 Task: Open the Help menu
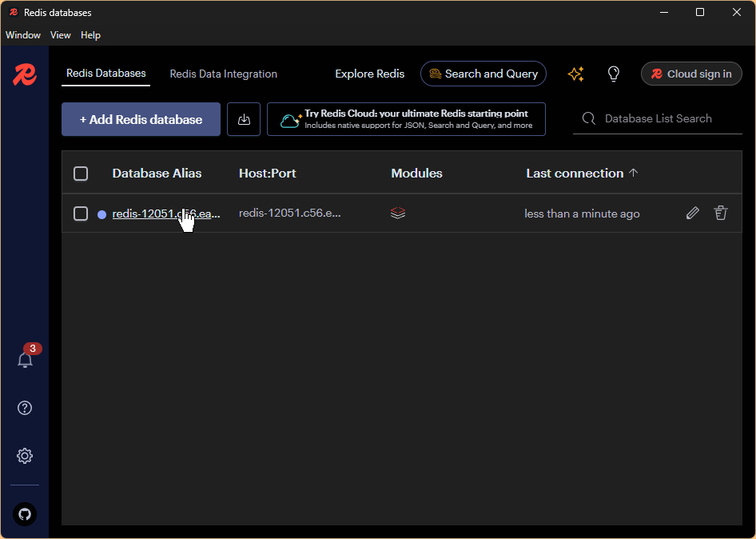click(x=90, y=34)
